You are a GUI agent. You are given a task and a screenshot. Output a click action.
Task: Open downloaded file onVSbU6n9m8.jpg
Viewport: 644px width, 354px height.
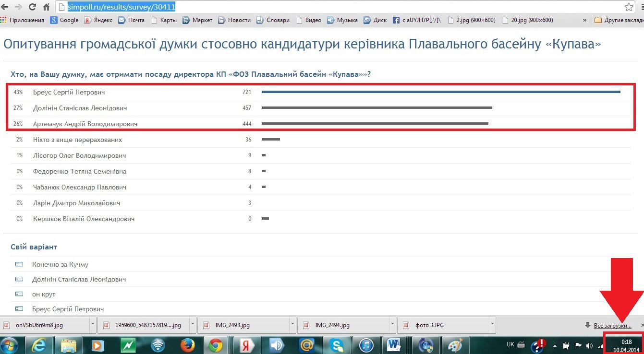(x=45, y=325)
